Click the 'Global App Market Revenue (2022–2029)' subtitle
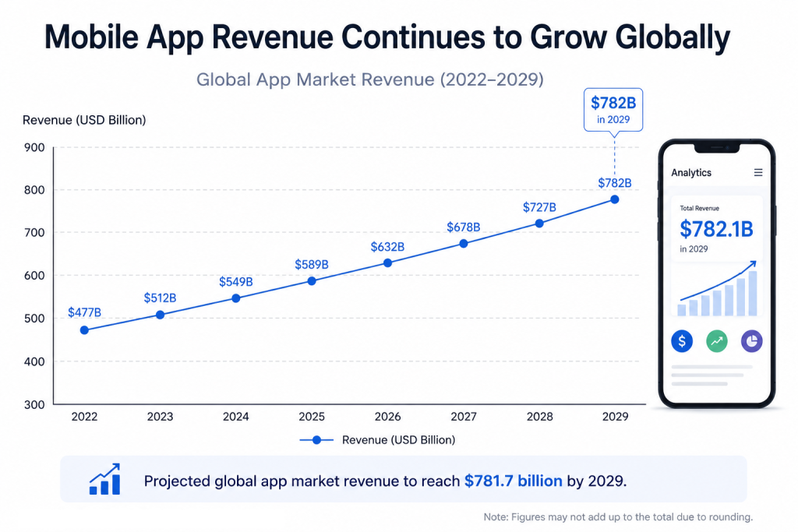Image resolution: width=798 pixels, height=532 pixels. click(x=370, y=80)
